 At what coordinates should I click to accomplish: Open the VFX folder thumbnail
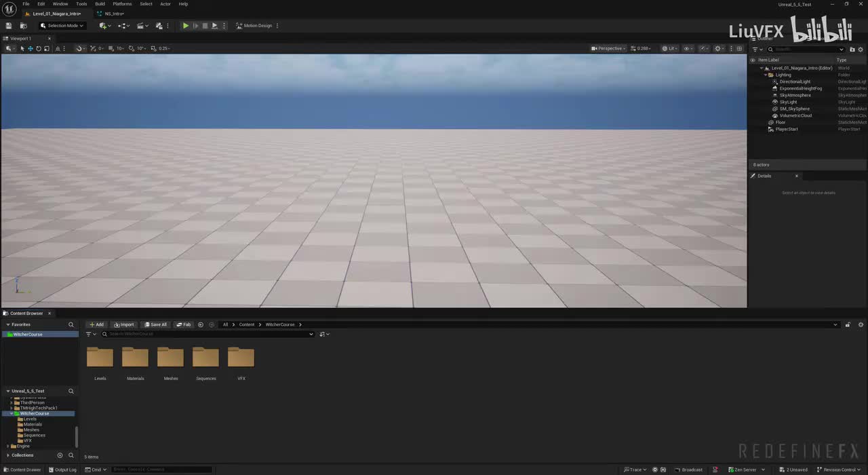point(241,358)
